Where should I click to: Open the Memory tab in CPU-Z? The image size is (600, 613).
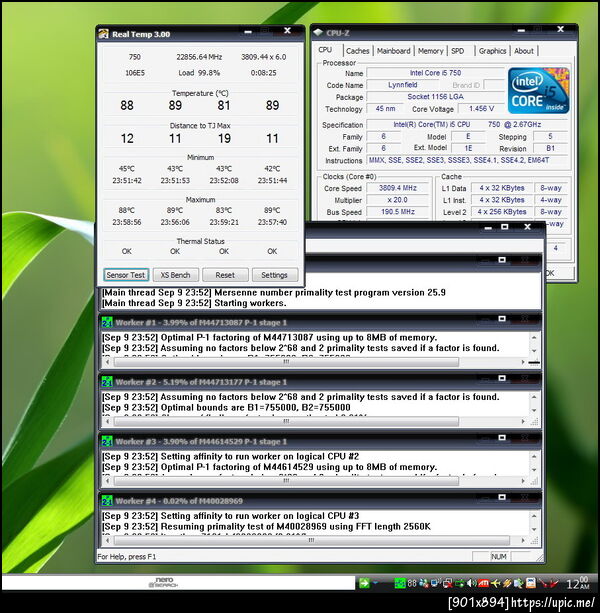point(430,51)
